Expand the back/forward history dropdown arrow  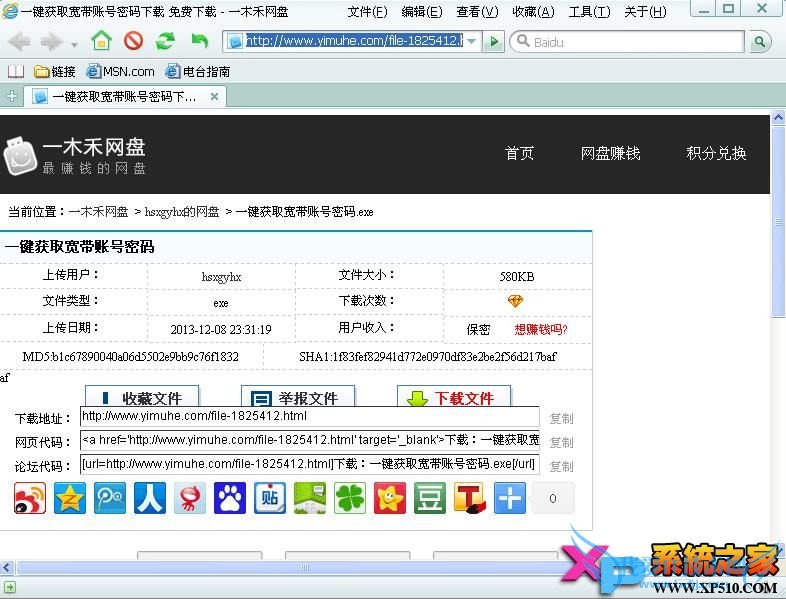coord(74,44)
